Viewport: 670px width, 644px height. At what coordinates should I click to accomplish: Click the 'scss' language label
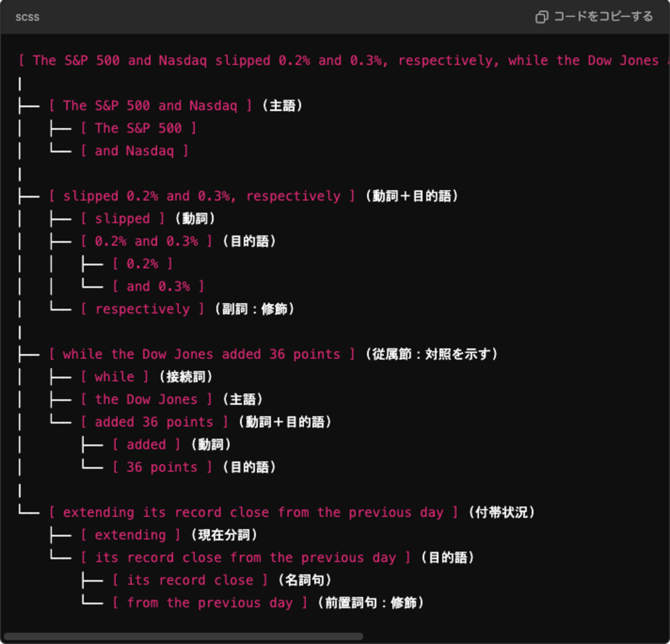(x=27, y=17)
